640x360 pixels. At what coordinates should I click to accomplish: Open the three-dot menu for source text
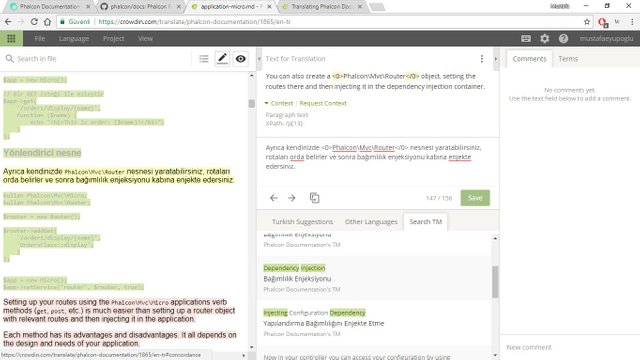(482, 59)
